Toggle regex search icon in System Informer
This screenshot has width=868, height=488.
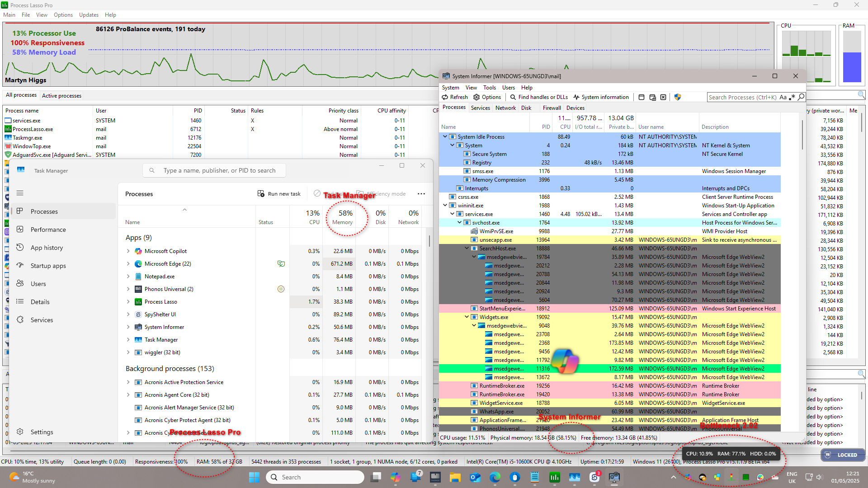pyautogui.click(x=792, y=97)
